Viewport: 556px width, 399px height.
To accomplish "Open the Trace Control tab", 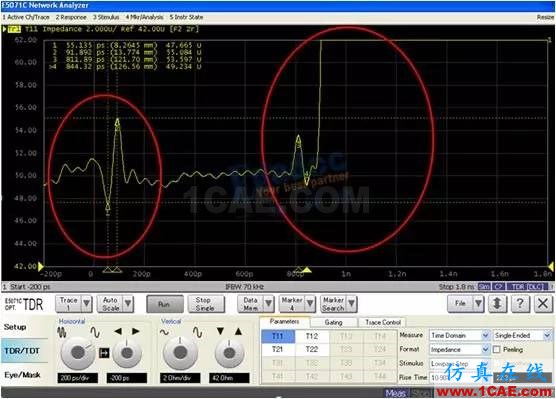I will click(383, 322).
